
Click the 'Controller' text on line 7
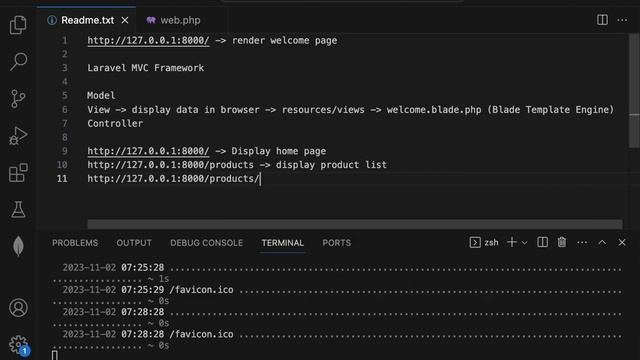(x=115, y=123)
